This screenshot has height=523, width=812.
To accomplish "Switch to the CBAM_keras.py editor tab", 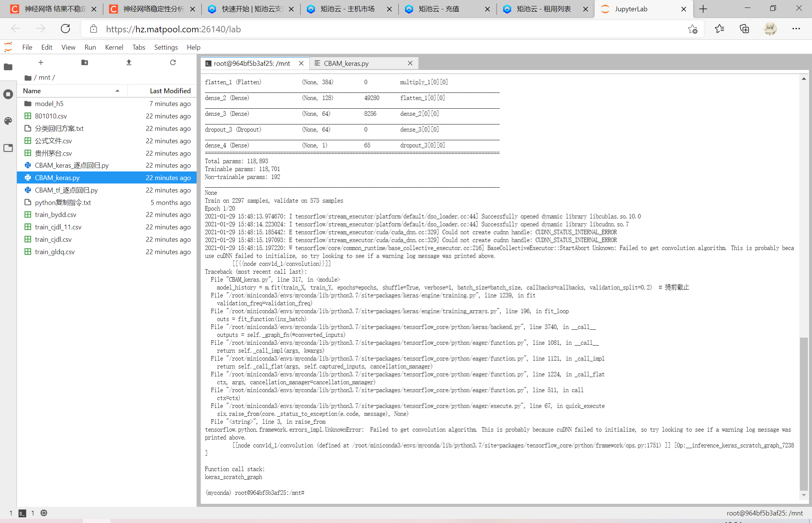I will [346, 63].
